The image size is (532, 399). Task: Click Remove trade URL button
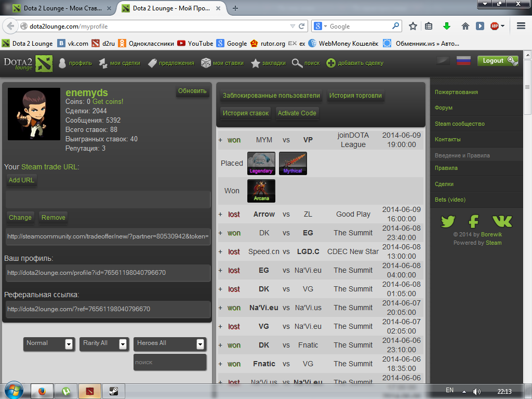click(54, 218)
